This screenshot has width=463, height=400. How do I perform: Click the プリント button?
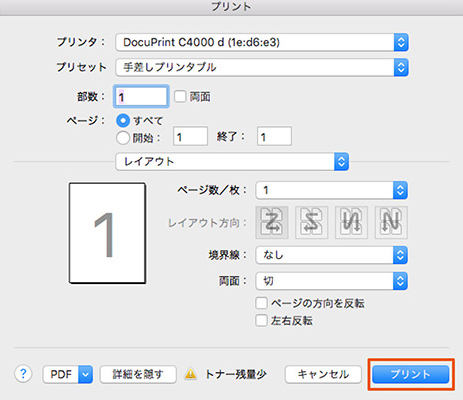coord(411,374)
